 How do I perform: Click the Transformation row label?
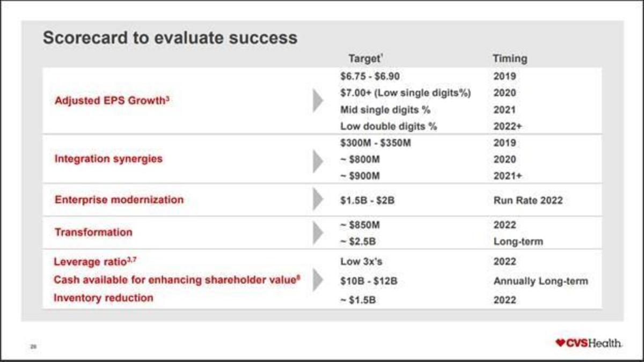pyautogui.click(x=93, y=232)
